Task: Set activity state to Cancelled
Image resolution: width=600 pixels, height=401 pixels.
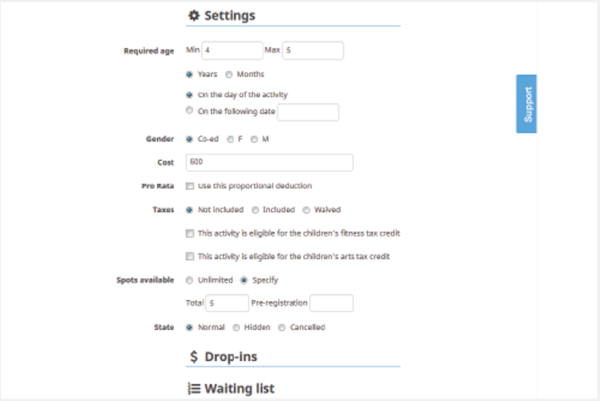Action: tap(282, 326)
